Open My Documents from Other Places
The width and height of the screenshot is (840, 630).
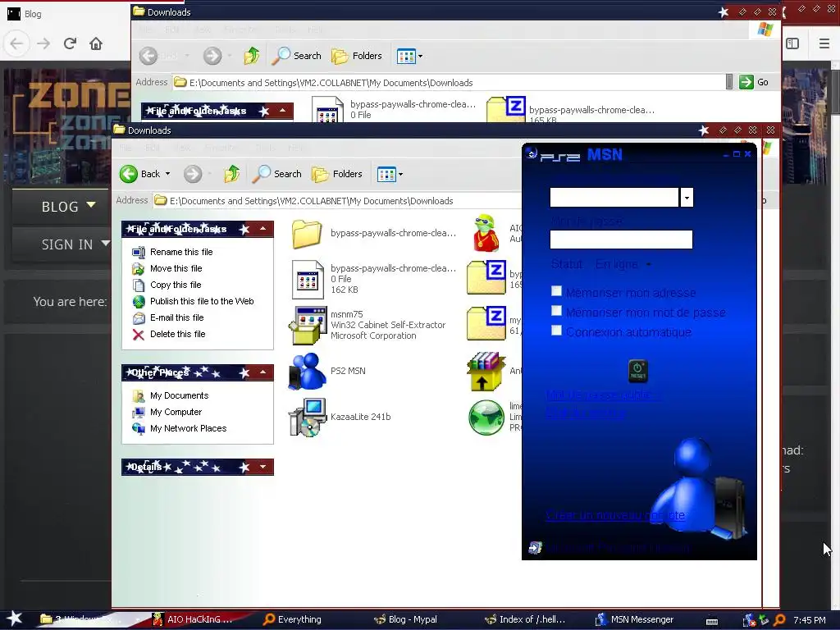click(179, 396)
